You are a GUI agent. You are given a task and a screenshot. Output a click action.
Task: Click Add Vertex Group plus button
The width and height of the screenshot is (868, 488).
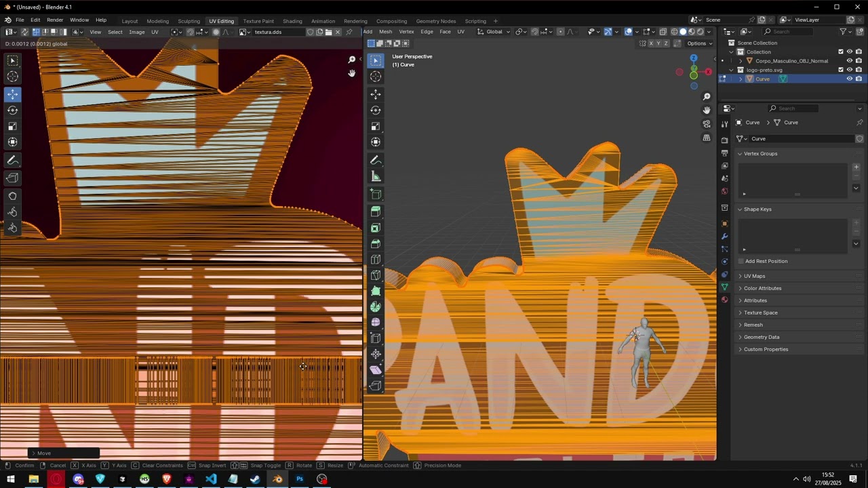point(856,167)
